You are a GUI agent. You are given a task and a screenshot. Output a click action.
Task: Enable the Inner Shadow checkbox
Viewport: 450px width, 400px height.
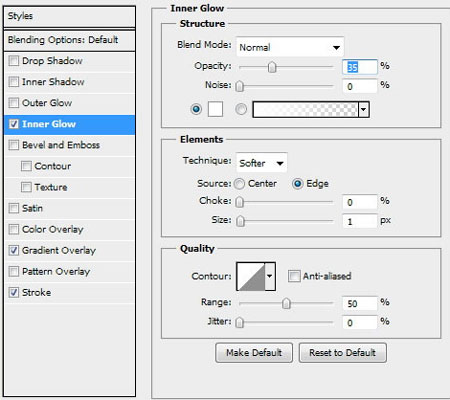point(14,82)
